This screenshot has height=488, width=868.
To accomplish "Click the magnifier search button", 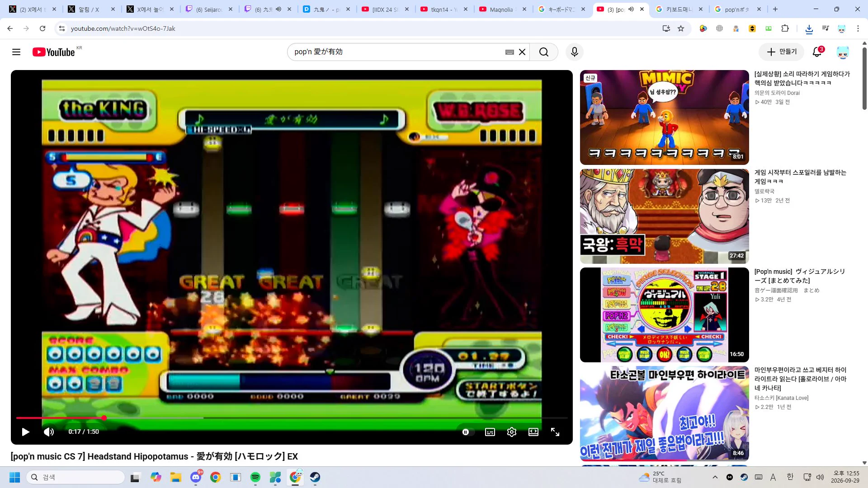I will 544,52.
